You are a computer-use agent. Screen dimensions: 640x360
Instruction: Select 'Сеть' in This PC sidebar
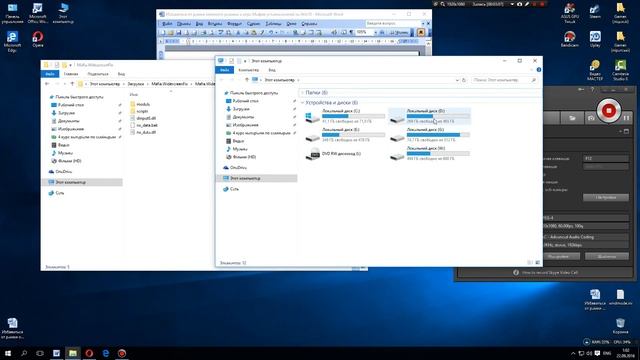point(231,189)
